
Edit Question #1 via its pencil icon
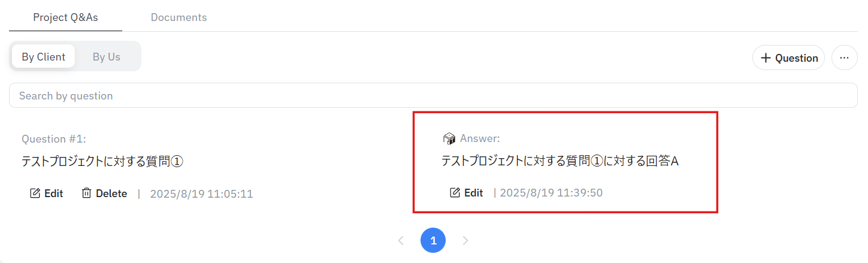click(x=36, y=194)
